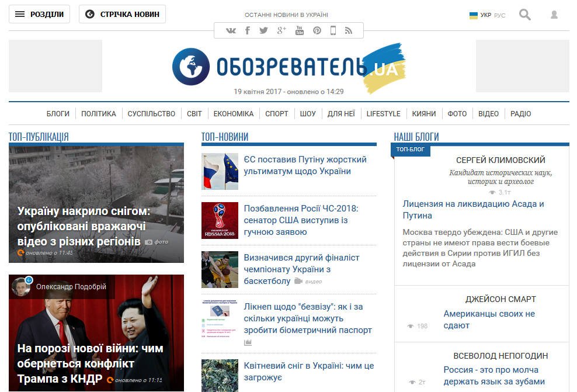Open the РОЗДІЛИ hamburger menu button

pos(39,14)
